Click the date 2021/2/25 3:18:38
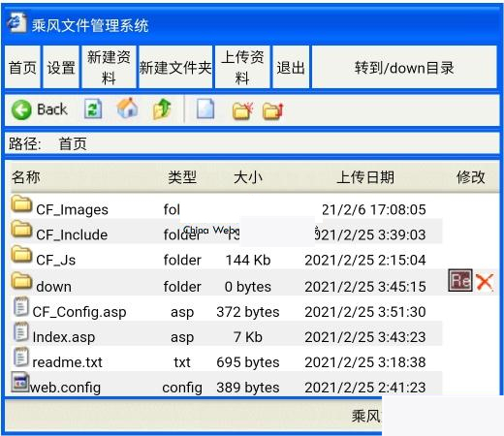This screenshot has width=504, height=436. tap(365, 362)
